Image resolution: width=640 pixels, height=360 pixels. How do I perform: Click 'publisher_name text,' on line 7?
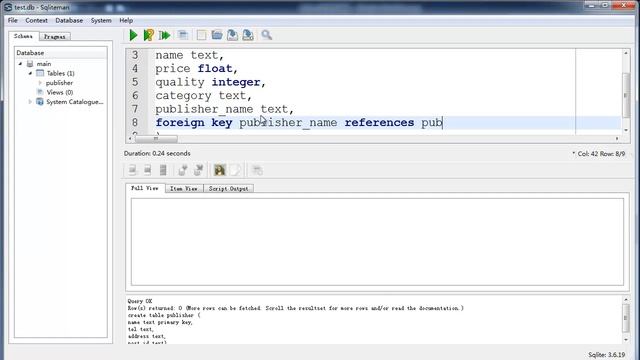(224, 109)
